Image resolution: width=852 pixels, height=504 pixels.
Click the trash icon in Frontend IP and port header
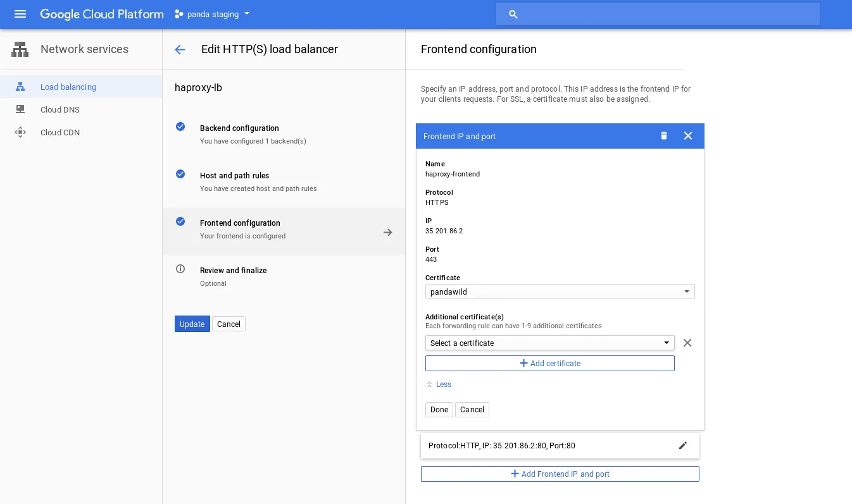663,136
